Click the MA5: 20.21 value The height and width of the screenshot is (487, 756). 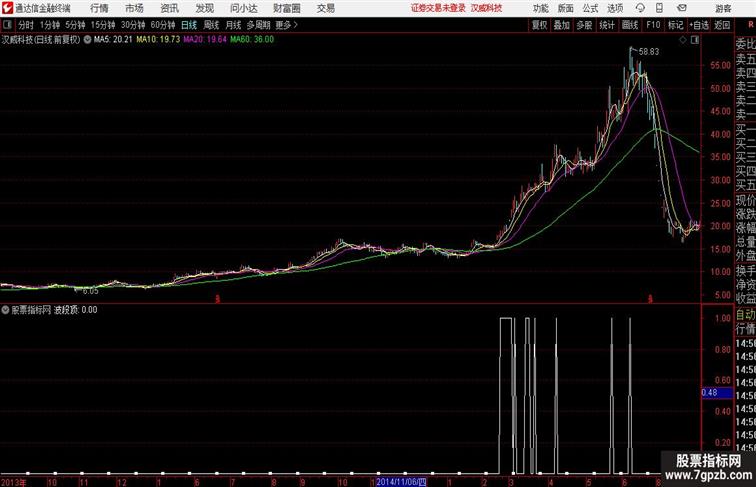click(x=113, y=40)
